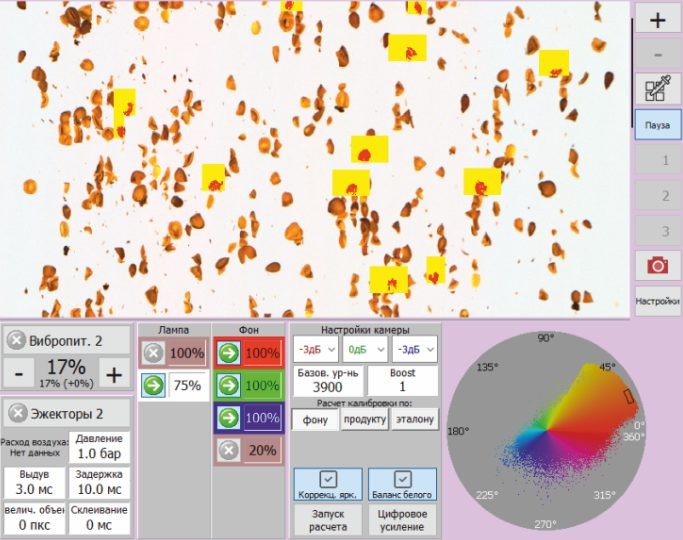Click the Задержка 10.0 мс field

point(99,483)
